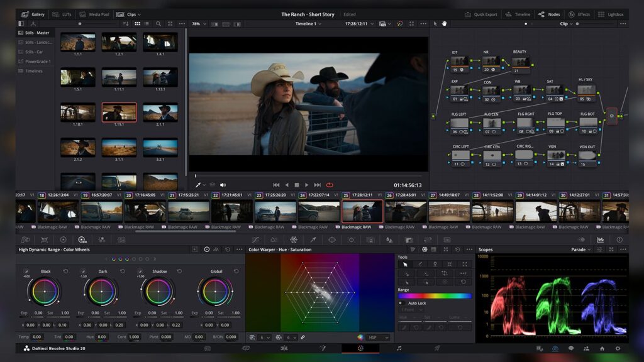This screenshot has width=644, height=362.
Task: Open the Fairlight page music note icon
Action: pos(399,348)
